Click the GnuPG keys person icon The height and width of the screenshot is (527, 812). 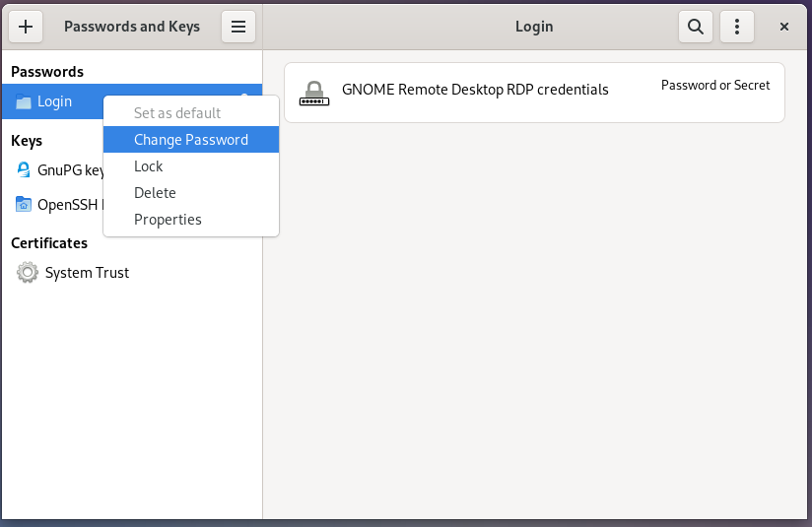coord(24,169)
